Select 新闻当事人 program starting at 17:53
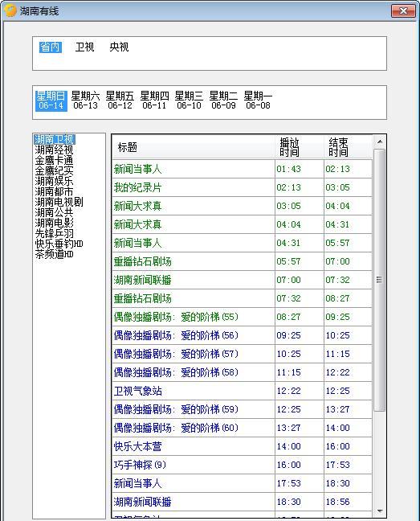 (x=242, y=483)
